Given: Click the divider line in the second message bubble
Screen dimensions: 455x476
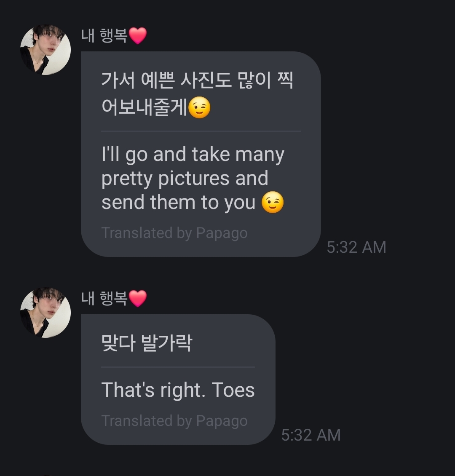Looking at the screenshot, I should (178, 367).
